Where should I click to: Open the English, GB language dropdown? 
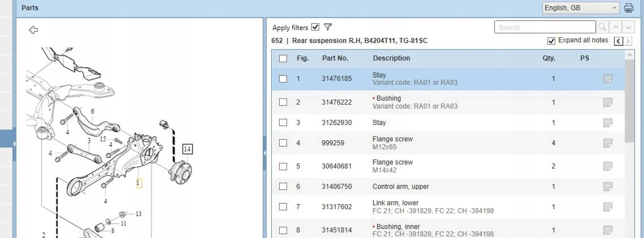581,8
